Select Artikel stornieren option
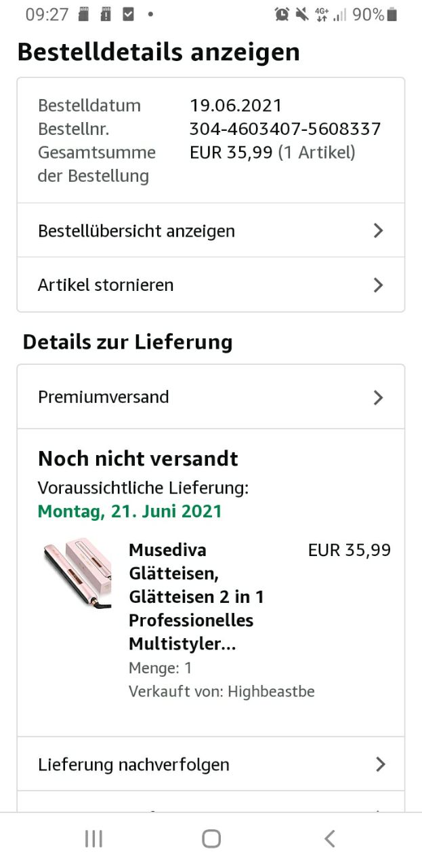Screen dimensions: 422x868 click(x=106, y=285)
